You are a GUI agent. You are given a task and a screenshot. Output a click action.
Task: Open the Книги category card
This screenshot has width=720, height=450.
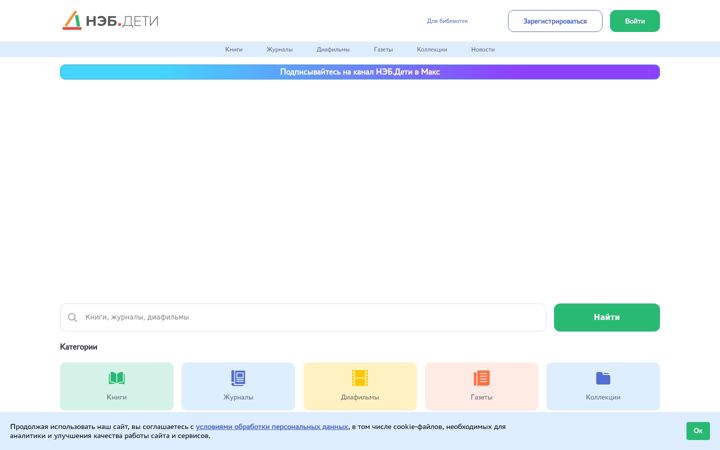click(117, 386)
